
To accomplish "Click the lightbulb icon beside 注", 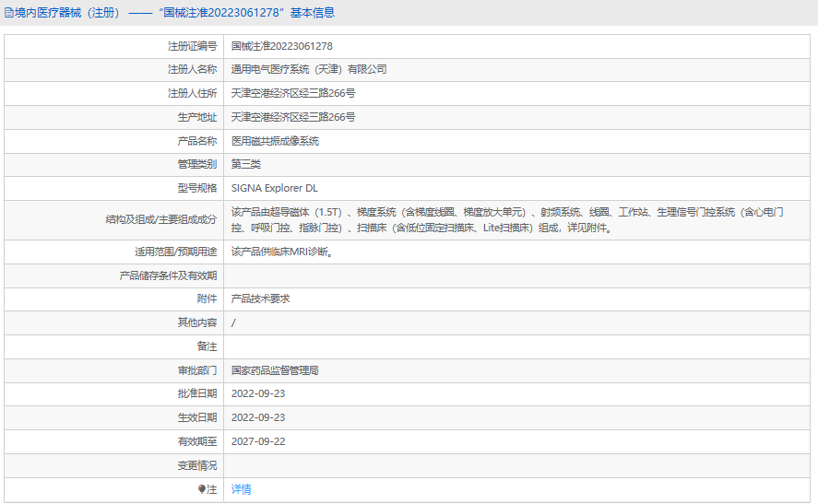I will pos(202,489).
